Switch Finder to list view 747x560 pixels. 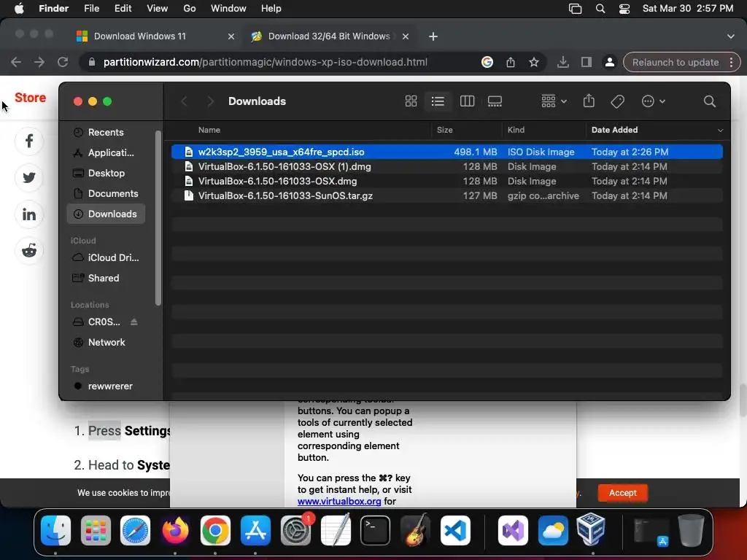[438, 101]
